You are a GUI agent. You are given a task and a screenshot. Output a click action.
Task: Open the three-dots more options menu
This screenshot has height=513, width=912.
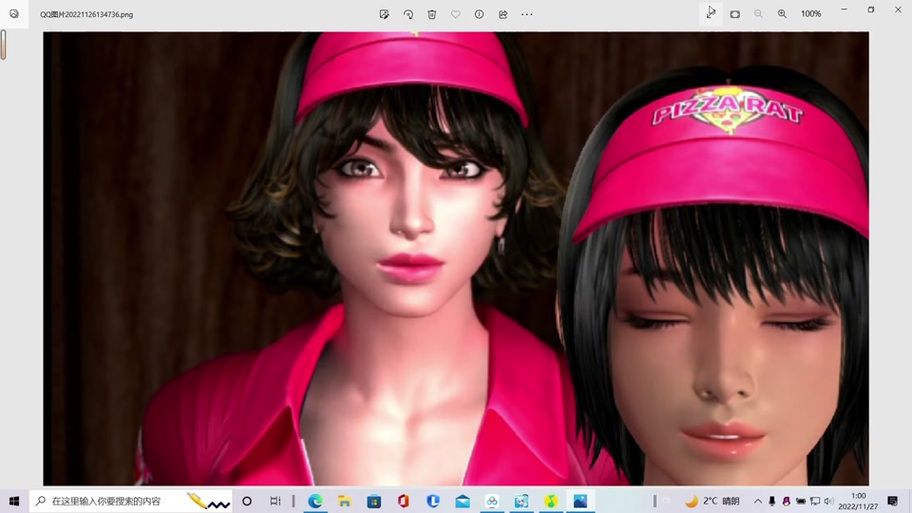[527, 14]
